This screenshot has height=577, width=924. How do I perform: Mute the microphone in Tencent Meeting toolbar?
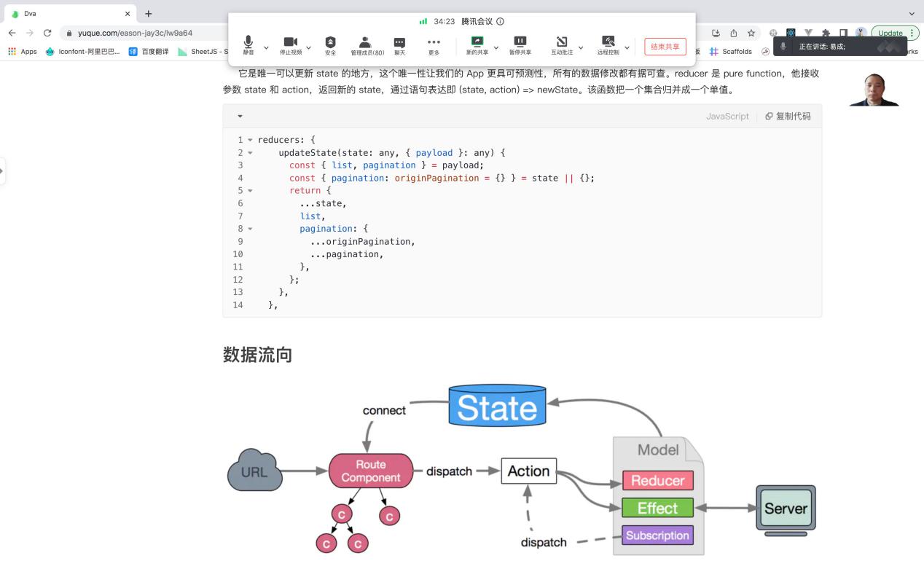tap(248, 44)
